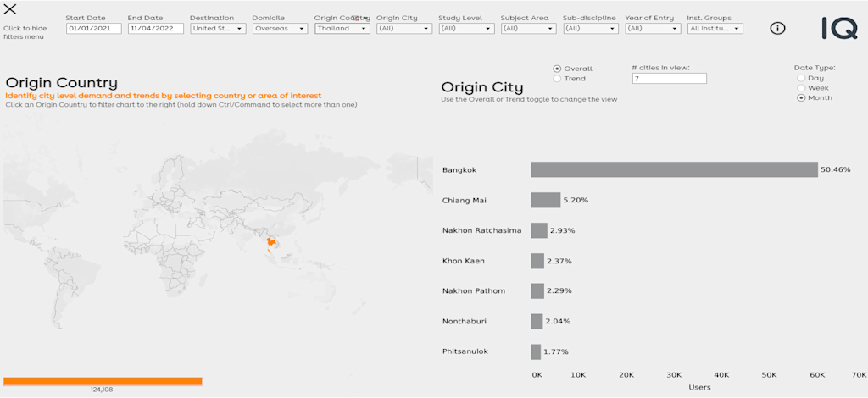
Task: Select the Trend radio button
Action: [557, 79]
